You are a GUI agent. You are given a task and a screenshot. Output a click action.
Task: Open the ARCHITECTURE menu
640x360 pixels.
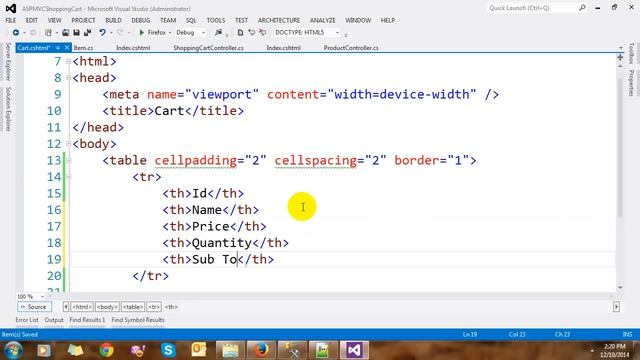(x=279, y=20)
